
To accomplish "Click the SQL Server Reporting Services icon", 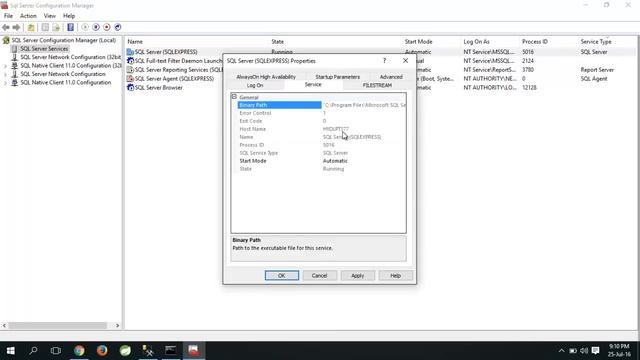I will pyautogui.click(x=130, y=70).
